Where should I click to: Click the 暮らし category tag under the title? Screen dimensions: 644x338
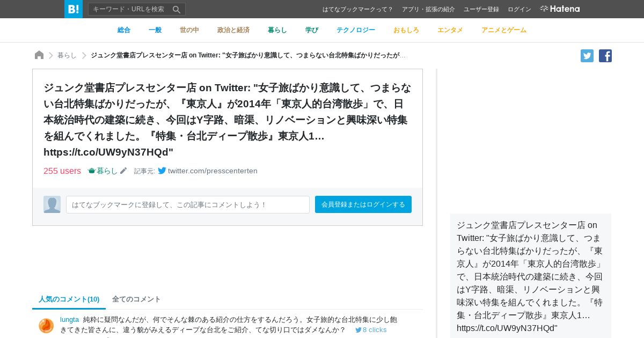point(103,171)
